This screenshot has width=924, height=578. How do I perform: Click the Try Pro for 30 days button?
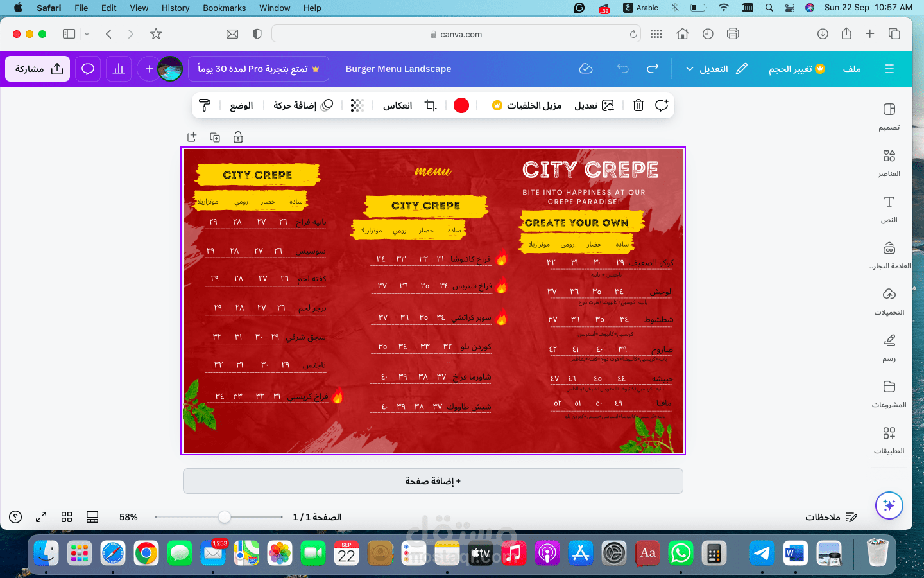(259, 69)
